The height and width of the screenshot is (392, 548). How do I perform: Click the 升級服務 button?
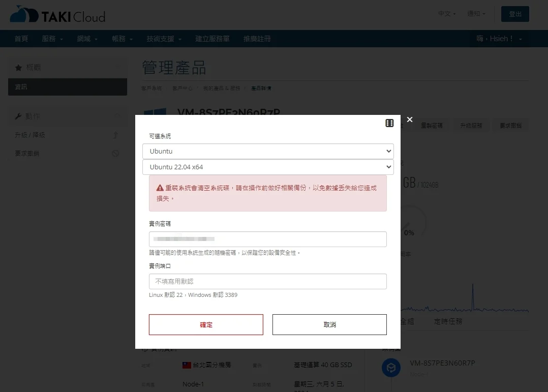tap(471, 126)
